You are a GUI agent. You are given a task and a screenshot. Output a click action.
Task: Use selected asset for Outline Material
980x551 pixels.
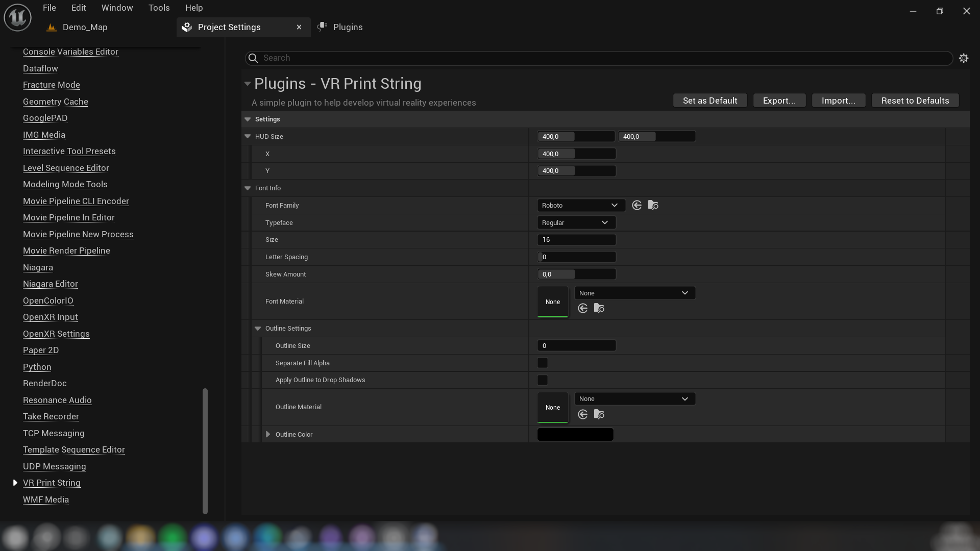(x=582, y=414)
